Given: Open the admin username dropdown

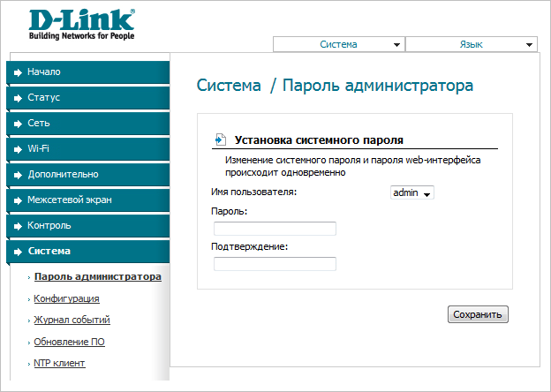Looking at the screenshot, I should point(411,192).
